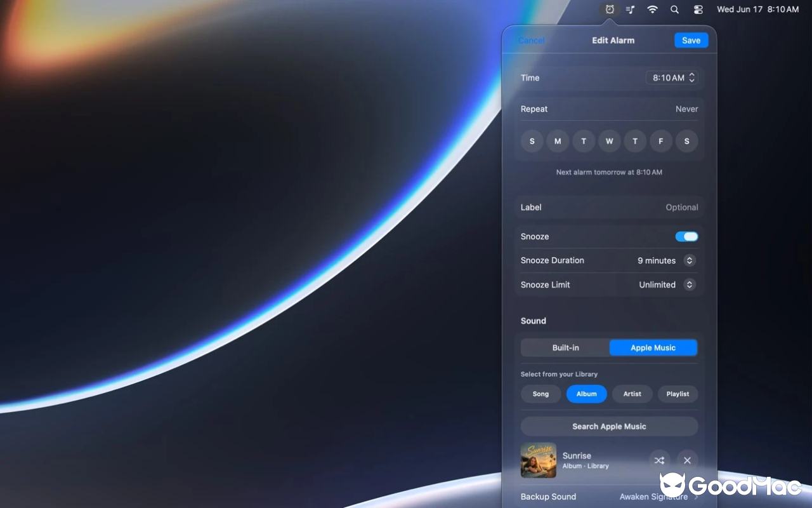Open the date and time in menu bar
Viewport: 812px width, 508px height.
click(x=757, y=10)
